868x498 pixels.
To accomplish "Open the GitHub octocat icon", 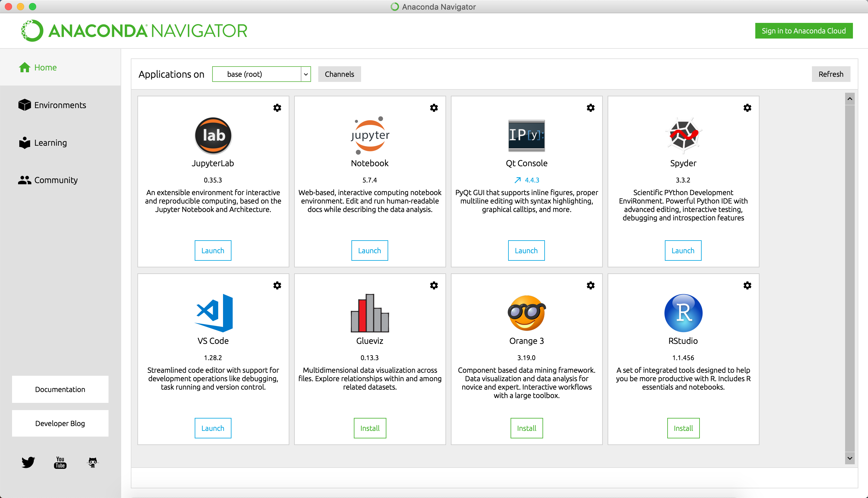I will coord(93,462).
